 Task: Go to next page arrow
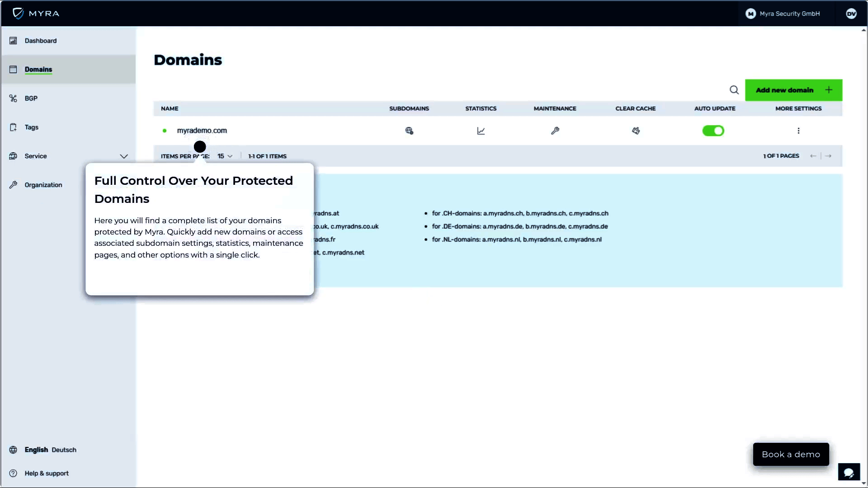828,156
